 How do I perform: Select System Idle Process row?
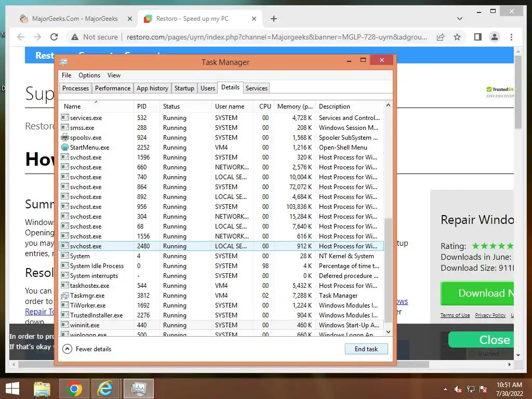click(x=221, y=266)
